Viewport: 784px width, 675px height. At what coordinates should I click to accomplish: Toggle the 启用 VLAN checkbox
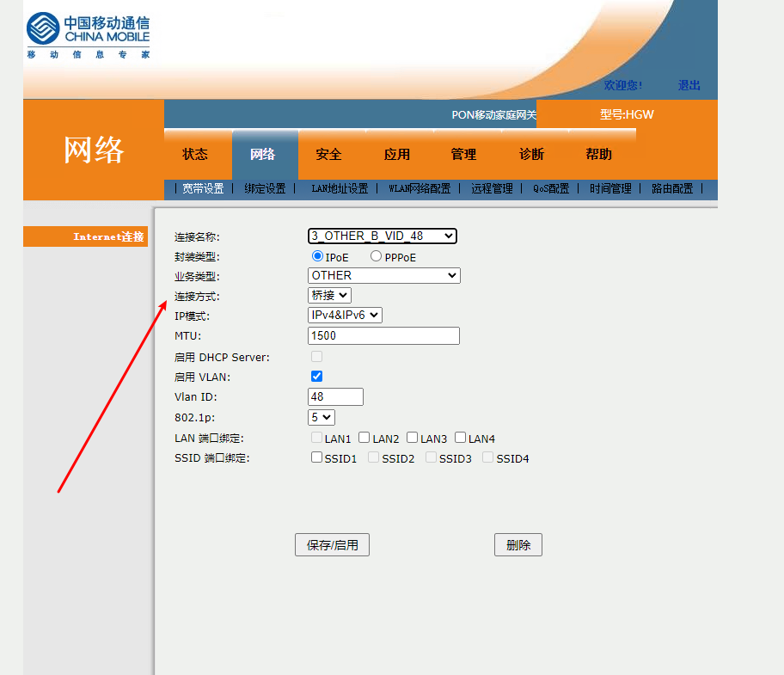(316, 377)
